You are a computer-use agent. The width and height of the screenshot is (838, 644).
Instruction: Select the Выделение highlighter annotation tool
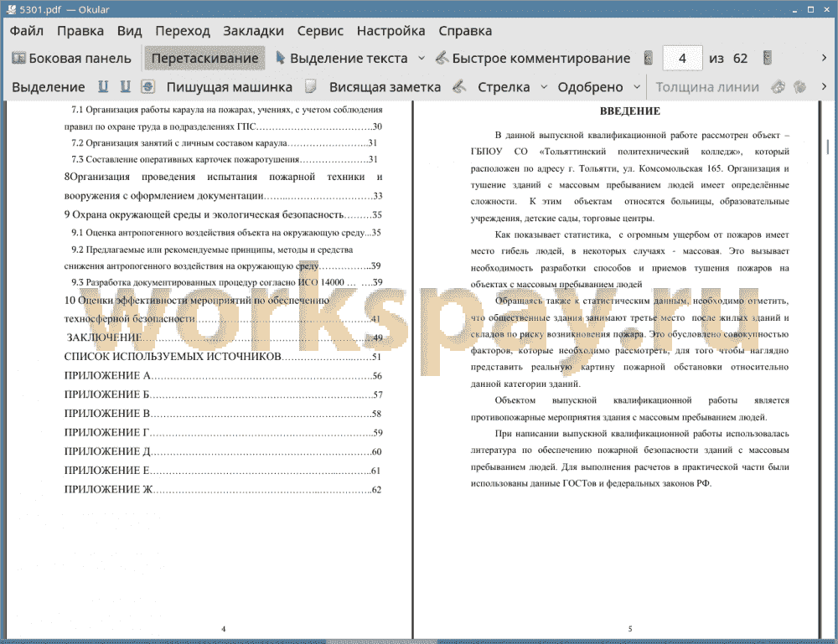tap(48, 87)
